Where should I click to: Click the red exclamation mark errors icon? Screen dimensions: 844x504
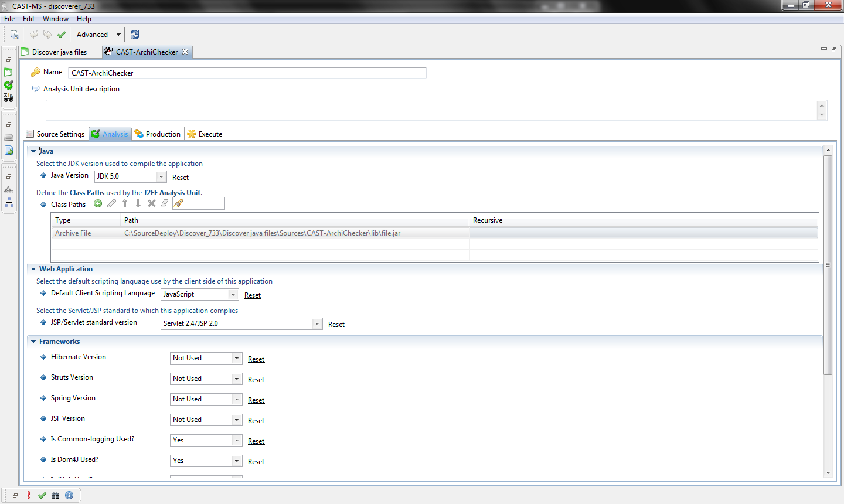point(28,495)
